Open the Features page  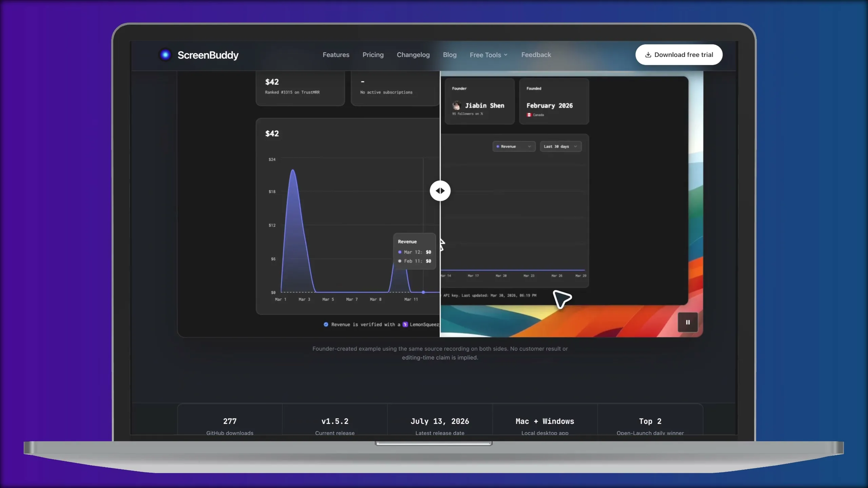click(336, 55)
